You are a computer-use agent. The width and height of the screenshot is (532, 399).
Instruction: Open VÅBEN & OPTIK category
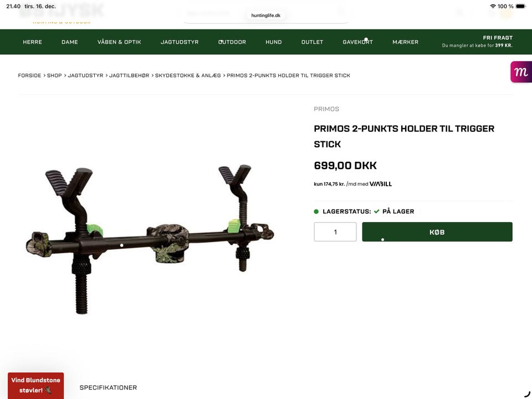[119, 42]
